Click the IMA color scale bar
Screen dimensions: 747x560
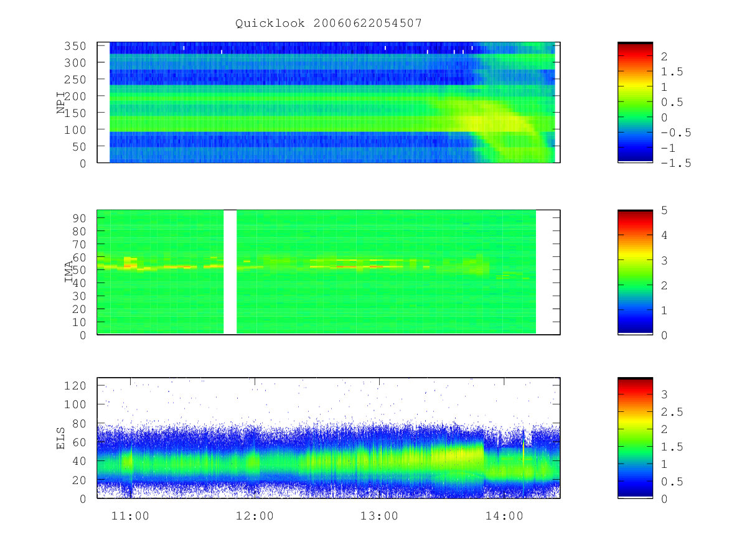point(635,272)
